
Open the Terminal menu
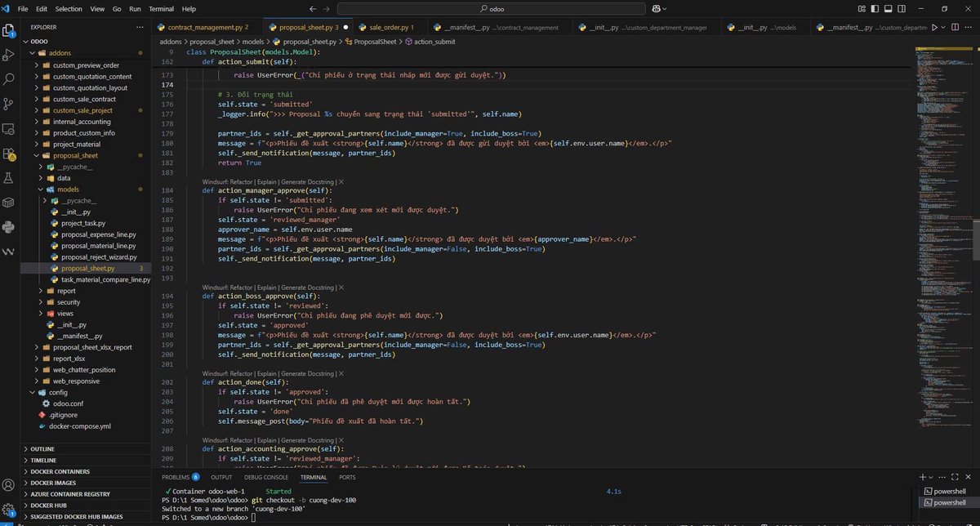[x=162, y=8]
